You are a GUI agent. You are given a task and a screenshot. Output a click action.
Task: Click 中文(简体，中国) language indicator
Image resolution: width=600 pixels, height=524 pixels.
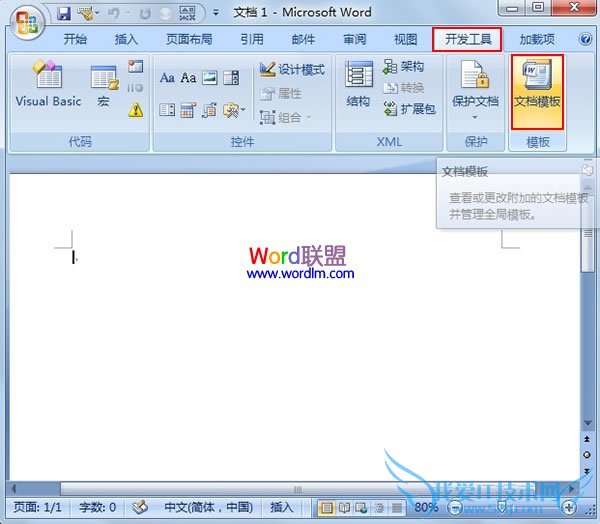point(209,508)
